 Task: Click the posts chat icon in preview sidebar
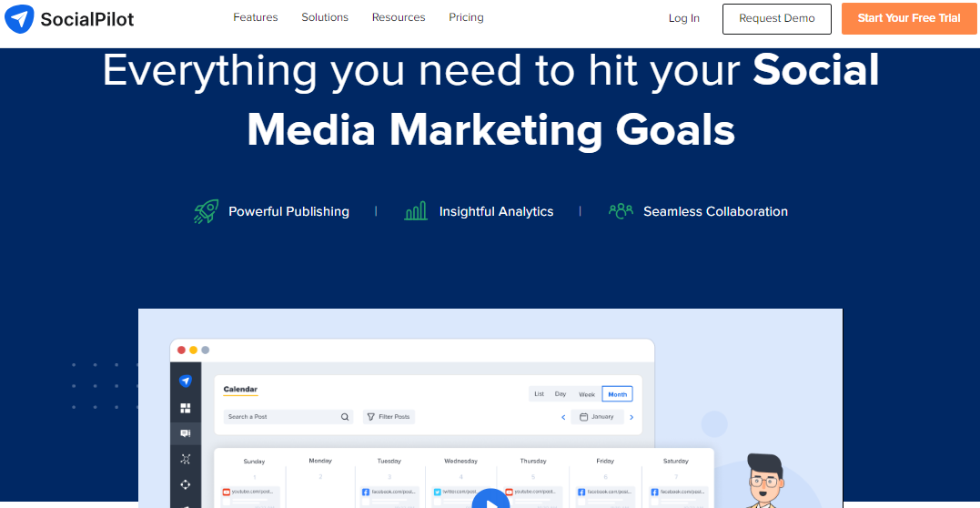click(185, 433)
